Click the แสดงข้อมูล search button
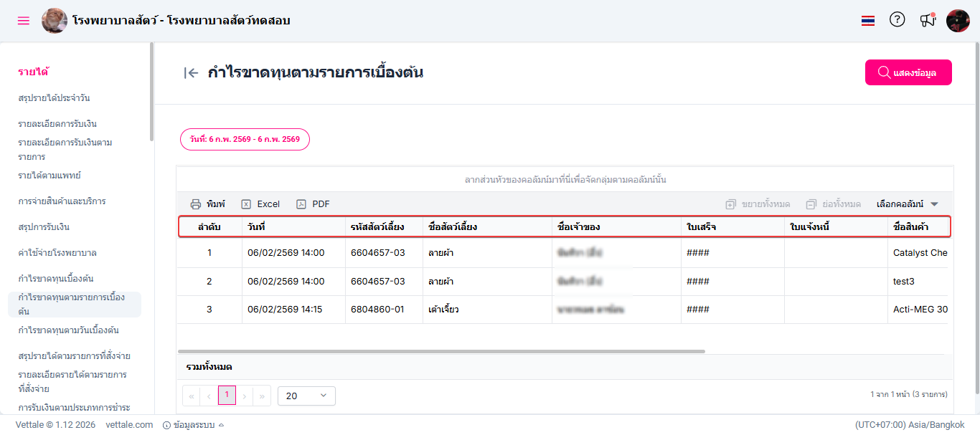 (x=908, y=72)
